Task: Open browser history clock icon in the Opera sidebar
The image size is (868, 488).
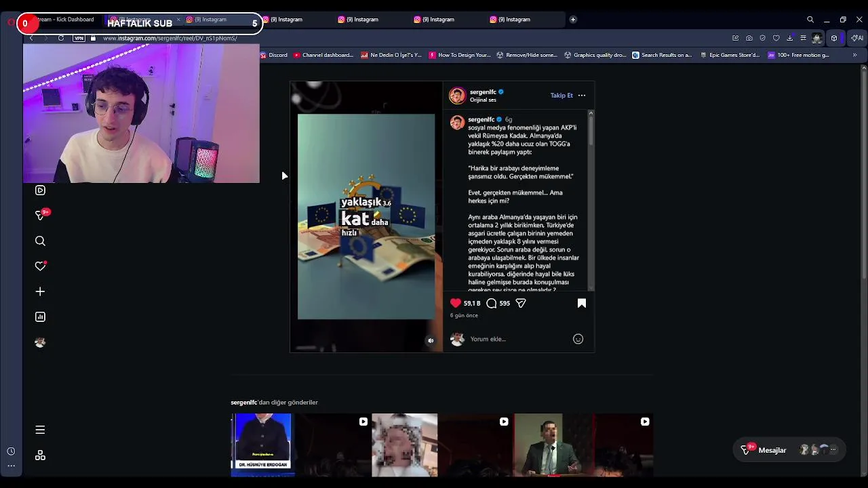Action: [x=11, y=451]
